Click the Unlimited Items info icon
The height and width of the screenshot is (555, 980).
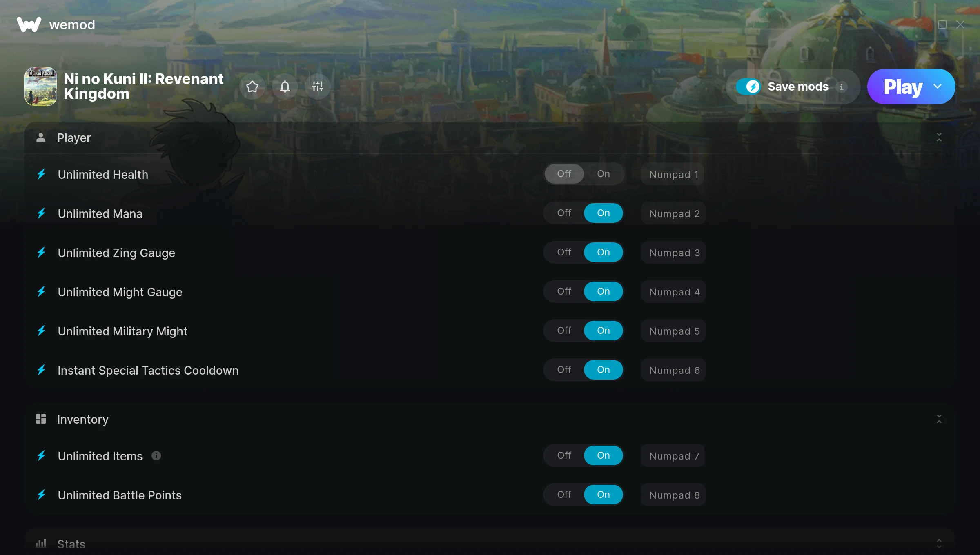point(156,455)
